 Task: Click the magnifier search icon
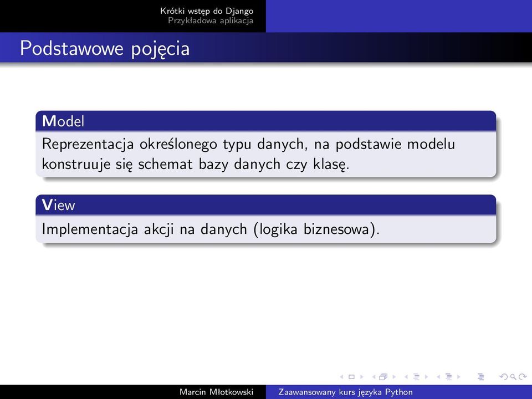tap(513, 377)
